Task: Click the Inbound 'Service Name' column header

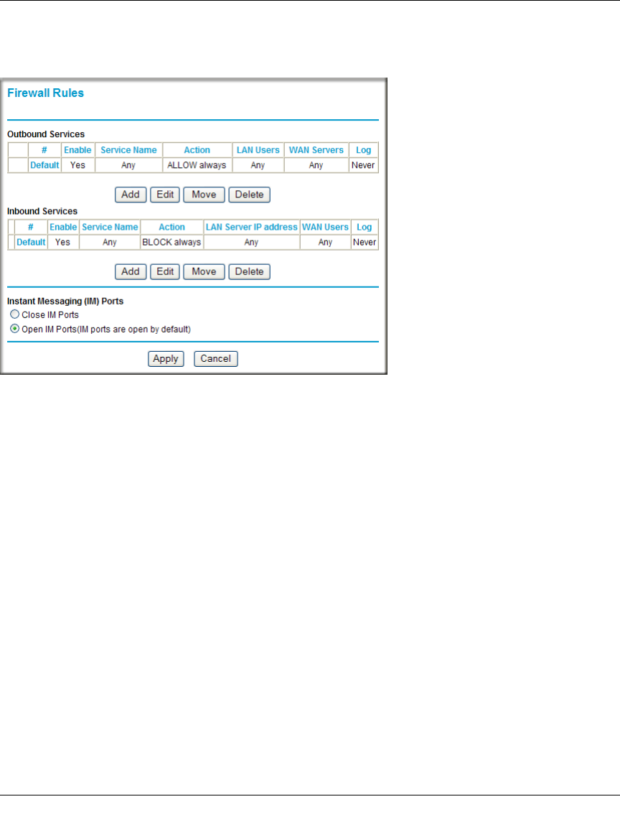Action: (x=110, y=227)
